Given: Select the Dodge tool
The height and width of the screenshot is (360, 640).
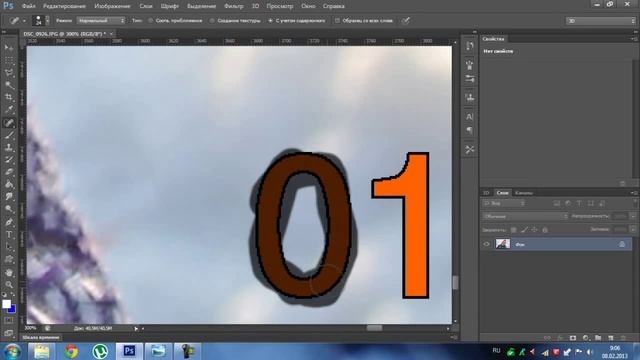Looking at the screenshot, I should pos(9,209).
